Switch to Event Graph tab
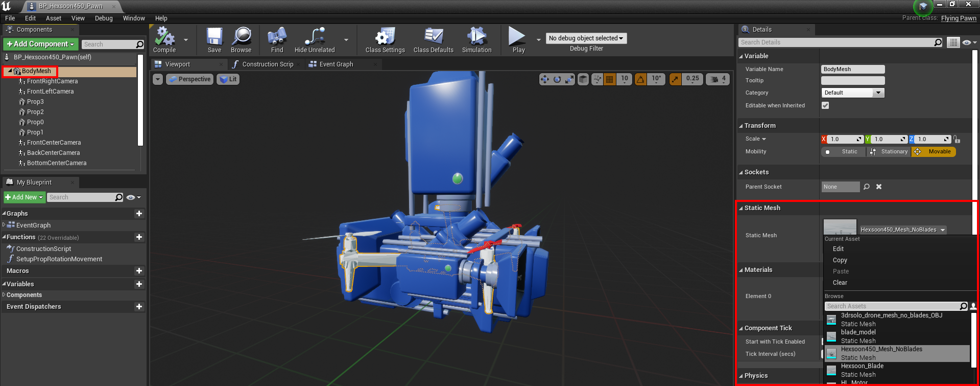 coord(336,64)
